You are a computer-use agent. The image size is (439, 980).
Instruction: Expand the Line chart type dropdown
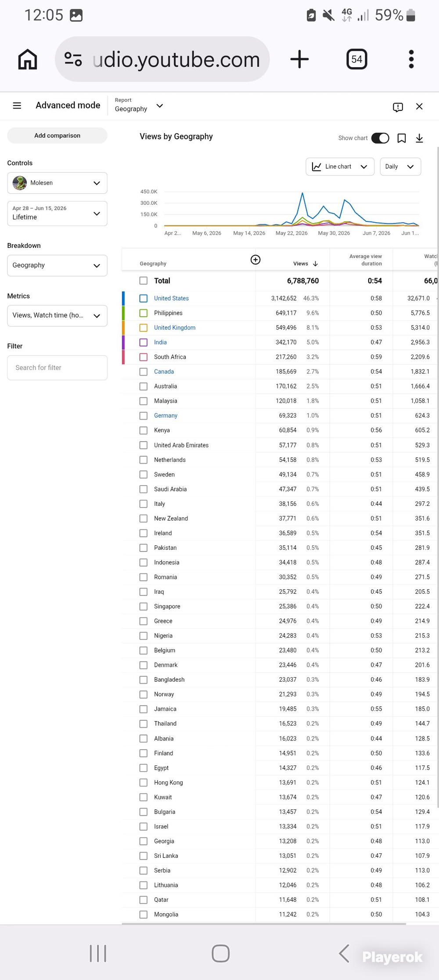click(340, 167)
